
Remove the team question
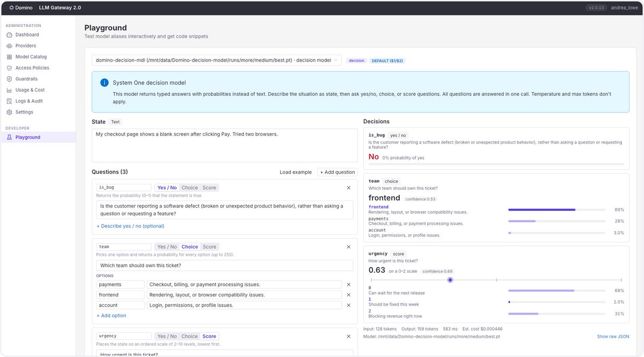click(348, 247)
